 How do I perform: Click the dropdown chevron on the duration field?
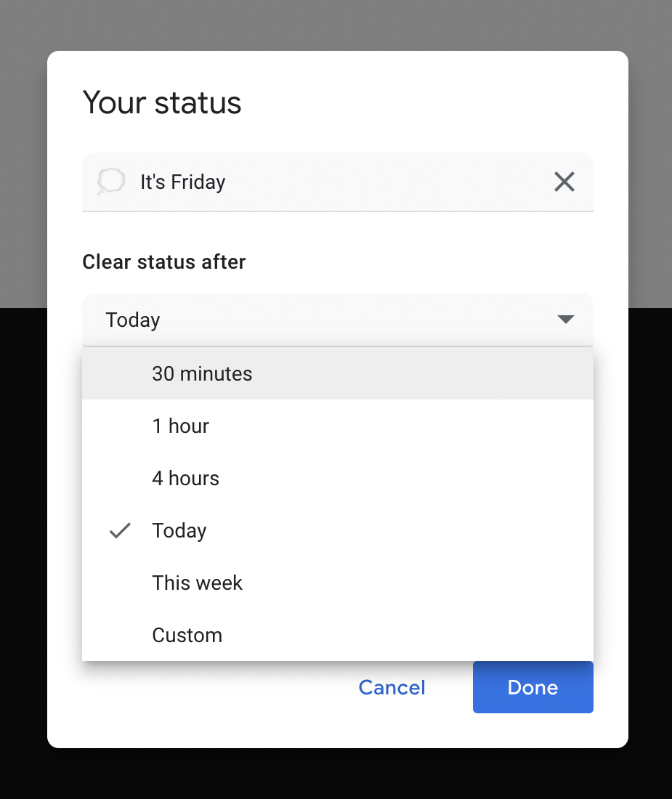click(565, 320)
